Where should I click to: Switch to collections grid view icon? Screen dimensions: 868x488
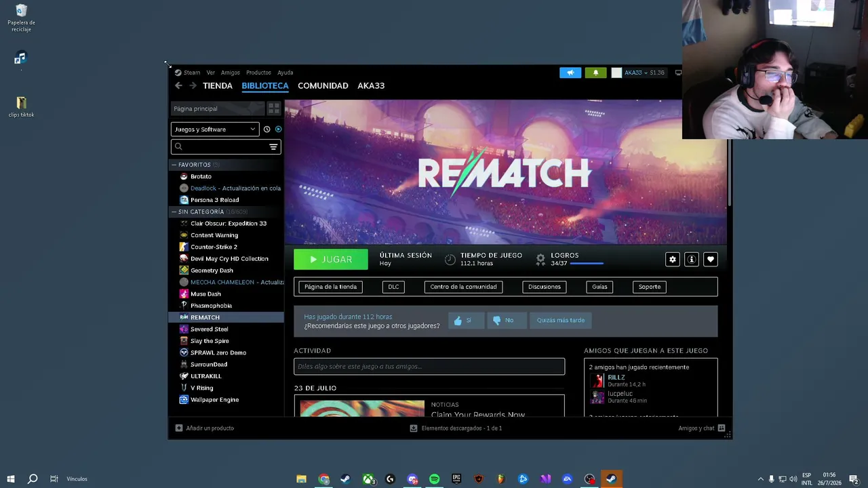pyautogui.click(x=274, y=108)
